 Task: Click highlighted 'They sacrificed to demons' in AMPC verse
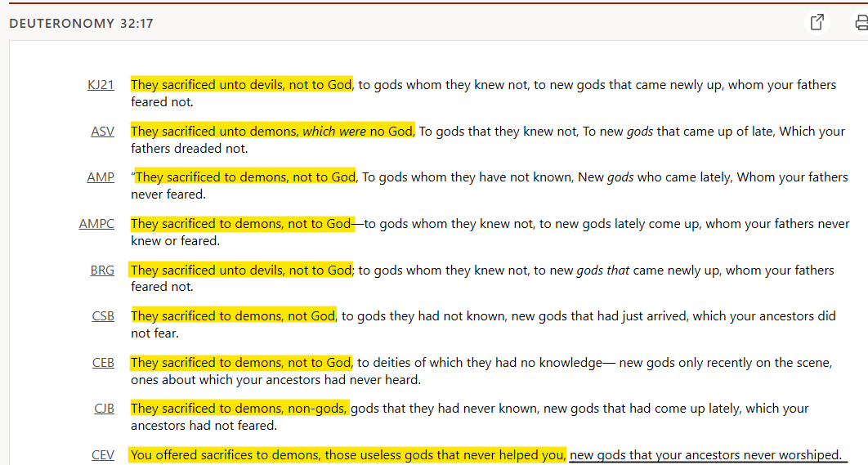point(207,224)
